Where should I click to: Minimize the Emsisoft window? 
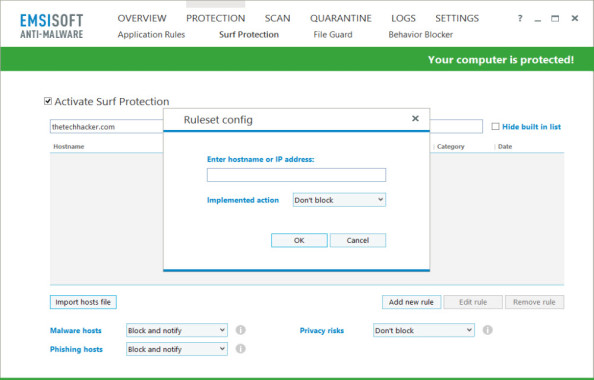(x=538, y=19)
